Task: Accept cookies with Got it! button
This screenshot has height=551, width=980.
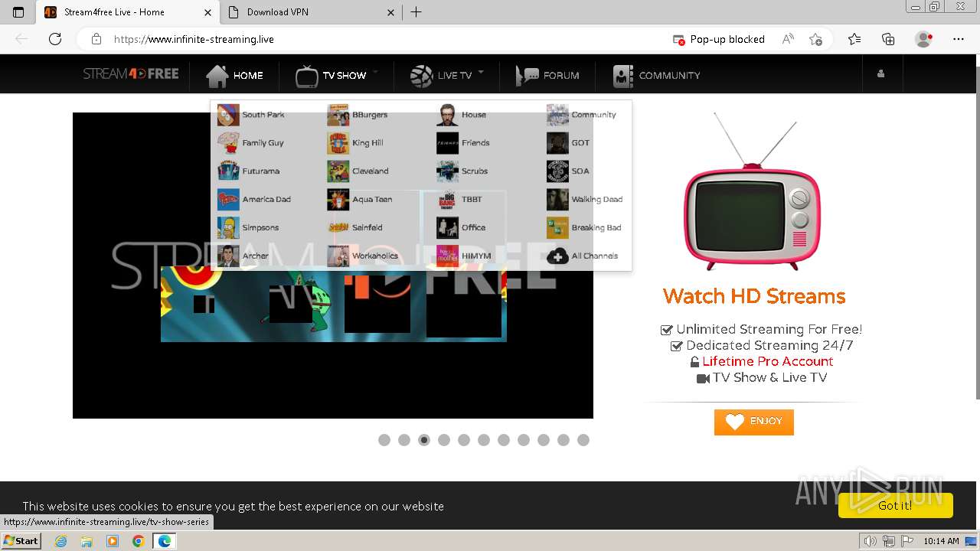Action: click(x=895, y=505)
